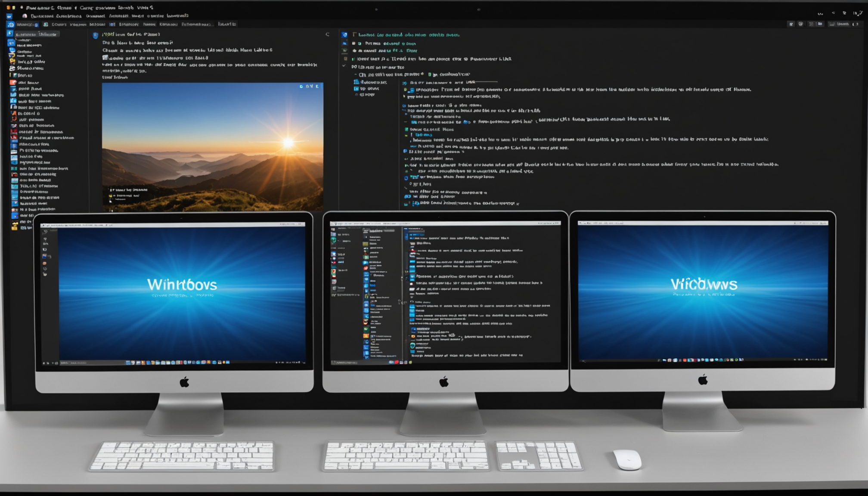
Task: Click the refresh icon right of the main heading
Action: click(328, 34)
